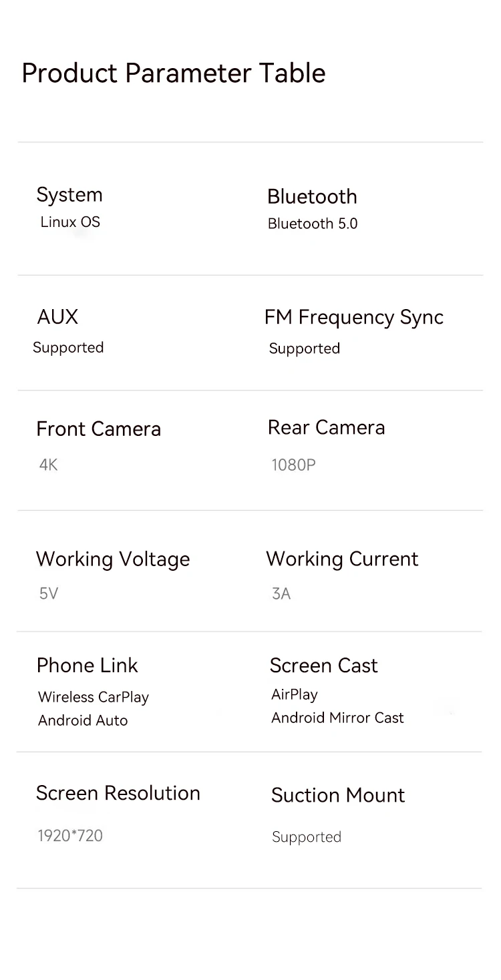Select the System label

(x=69, y=195)
